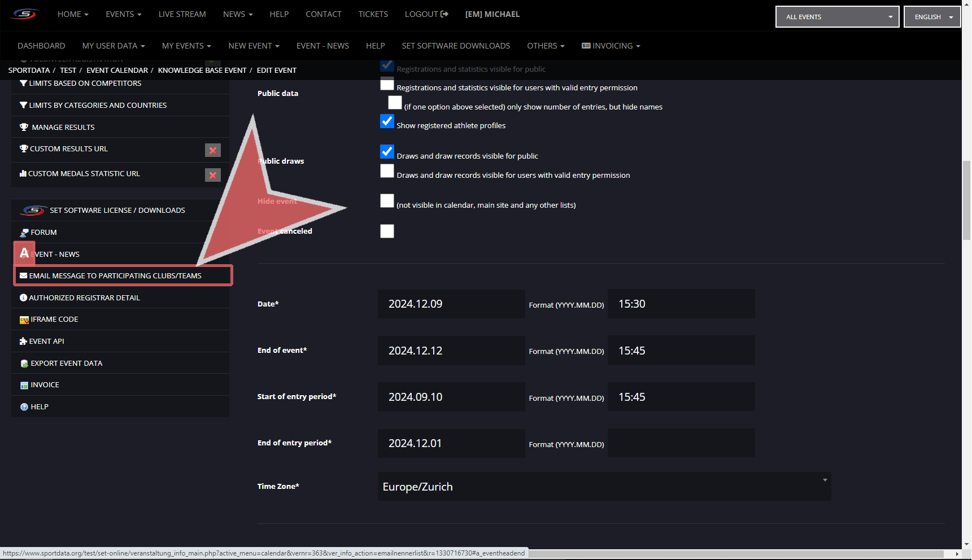Open the Contact menu item
Image resolution: width=972 pixels, height=560 pixels.
coord(324,14)
